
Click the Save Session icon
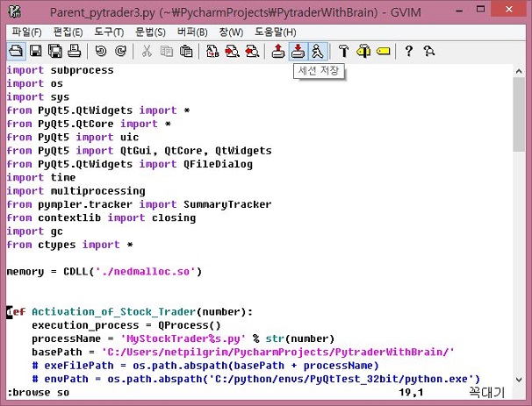coord(298,51)
